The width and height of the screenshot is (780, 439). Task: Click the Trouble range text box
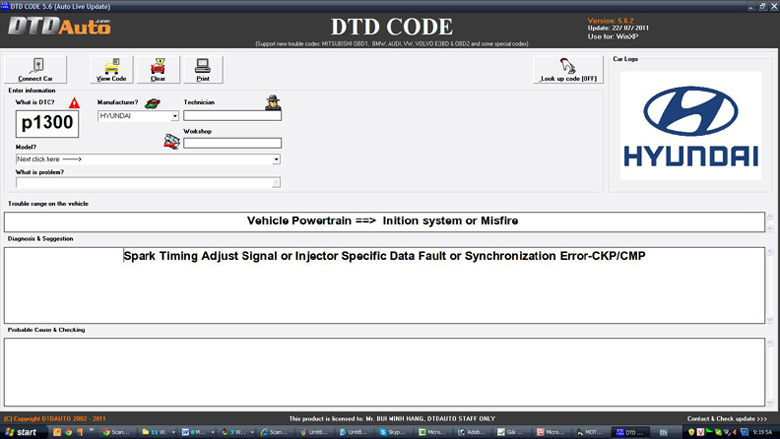point(385,222)
